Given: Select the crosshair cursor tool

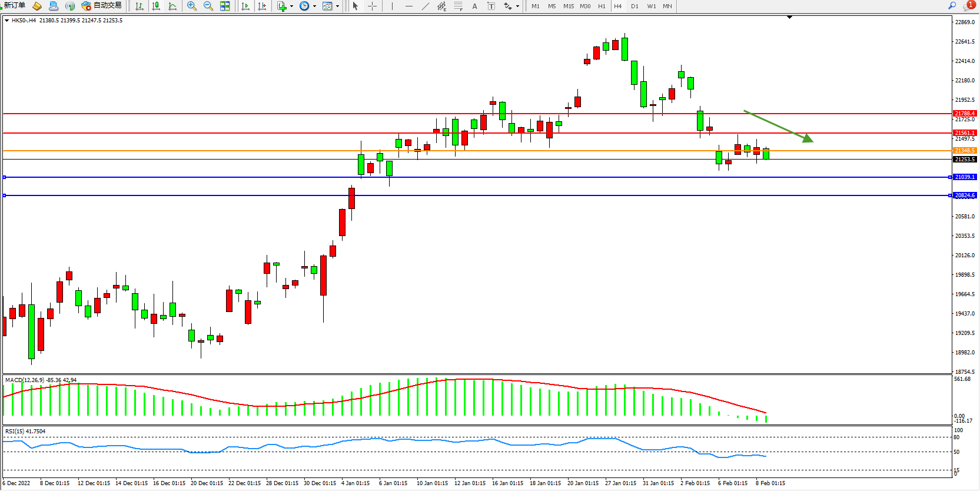Looking at the screenshot, I should pyautogui.click(x=373, y=6).
